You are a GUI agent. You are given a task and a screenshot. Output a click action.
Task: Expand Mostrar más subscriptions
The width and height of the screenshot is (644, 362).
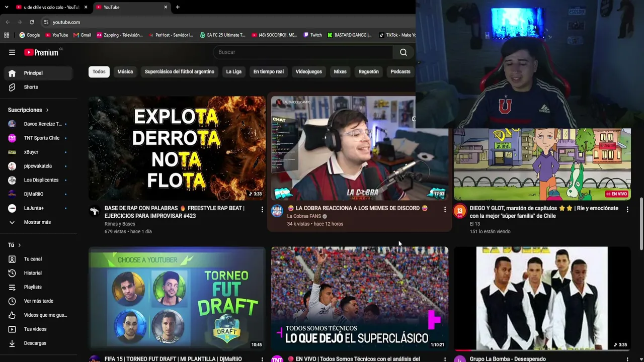(38, 222)
